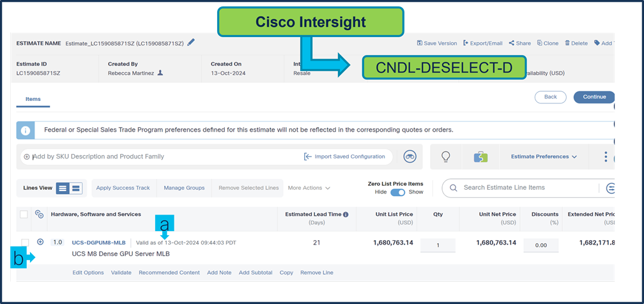Click Apply Success Track
The image size is (644, 304).
click(x=123, y=188)
